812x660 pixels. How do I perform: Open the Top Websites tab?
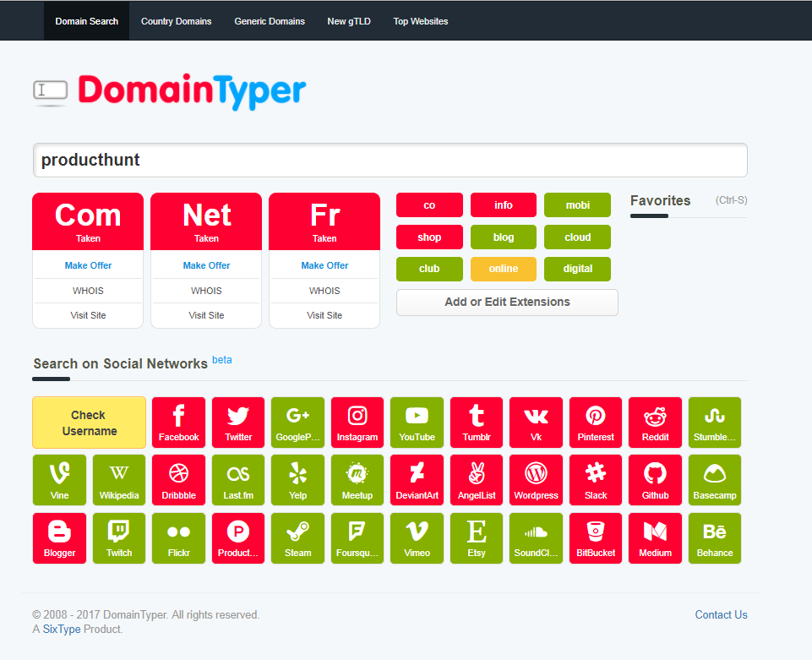coord(420,21)
